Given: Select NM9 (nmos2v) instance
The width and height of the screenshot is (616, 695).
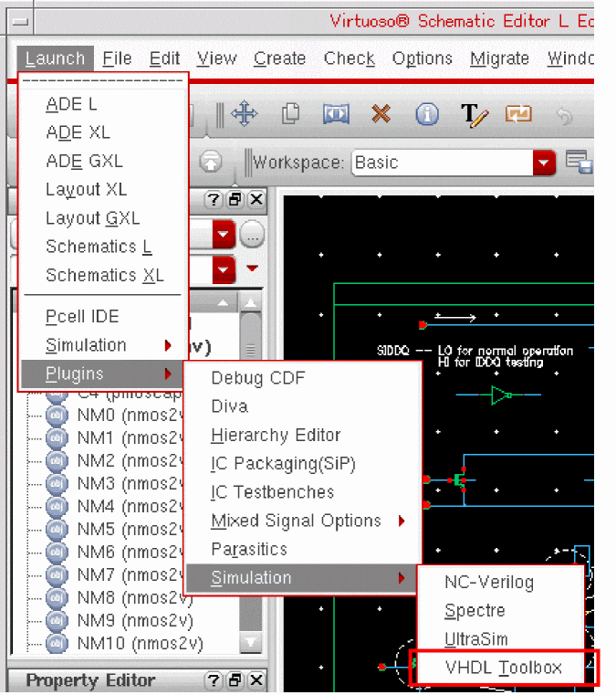Looking at the screenshot, I should pos(135,620).
